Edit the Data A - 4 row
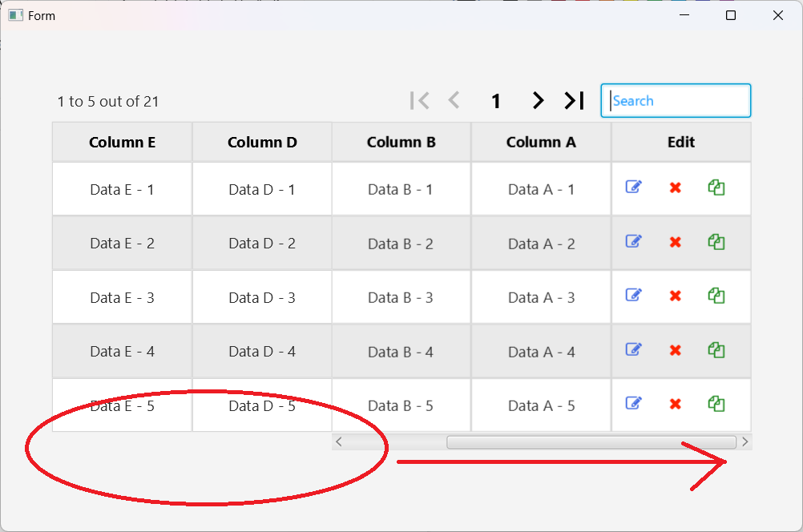Image resolution: width=803 pixels, height=532 pixels. [x=633, y=350]
